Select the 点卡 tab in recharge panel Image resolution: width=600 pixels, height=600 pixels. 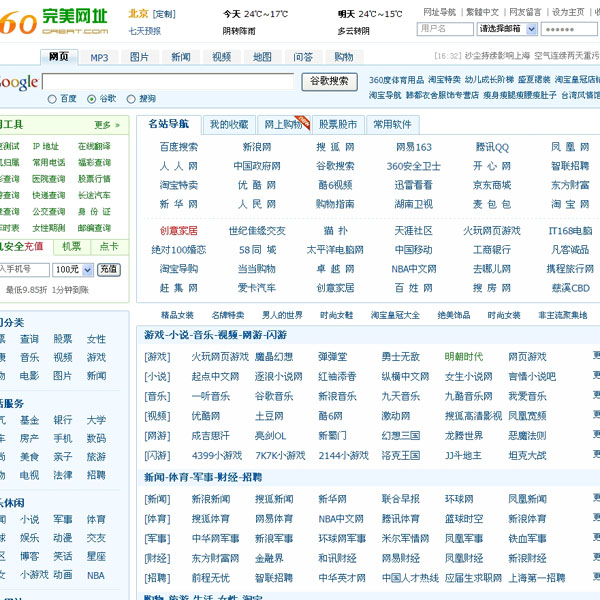[x=109, y=247]
